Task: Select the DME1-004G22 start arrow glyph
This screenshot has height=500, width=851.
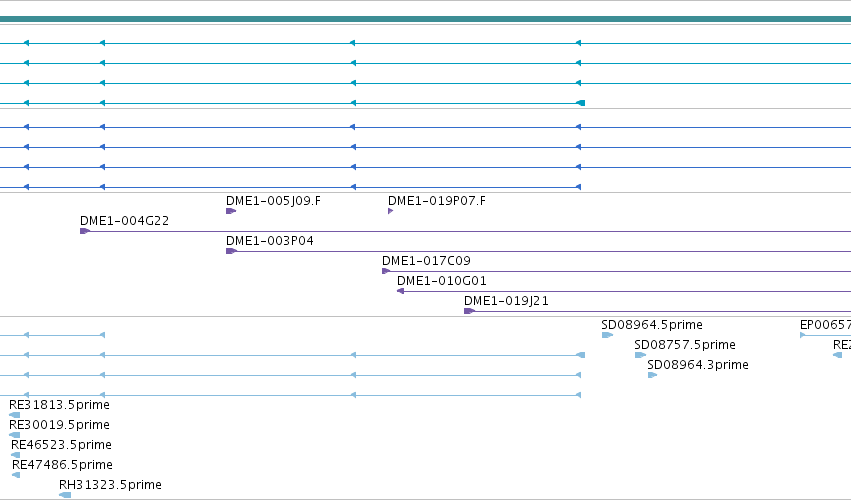Action: coord(85,231)
